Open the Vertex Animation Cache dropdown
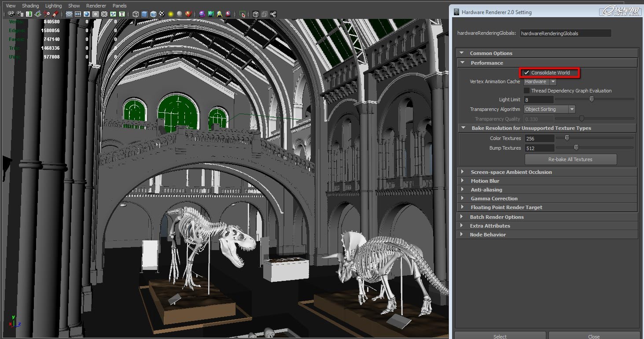This screenshot has width=644, height=339. click(540, 81)
